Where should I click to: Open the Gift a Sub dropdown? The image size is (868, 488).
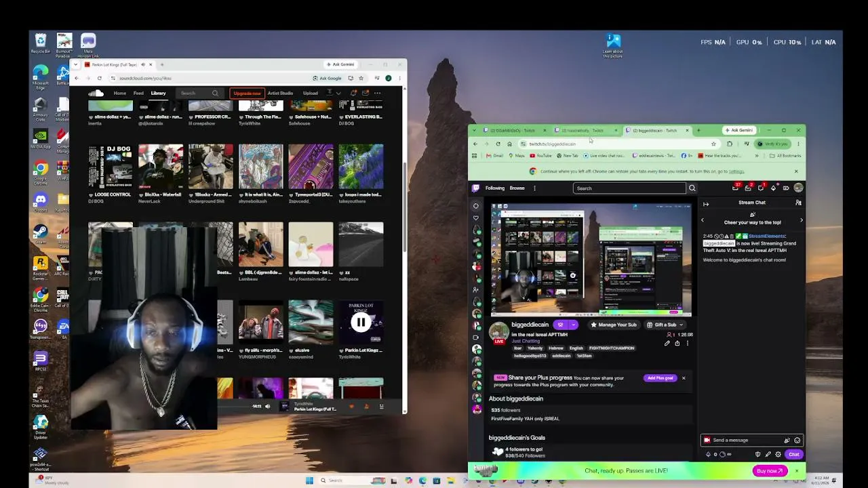click(x=665, y=325)
